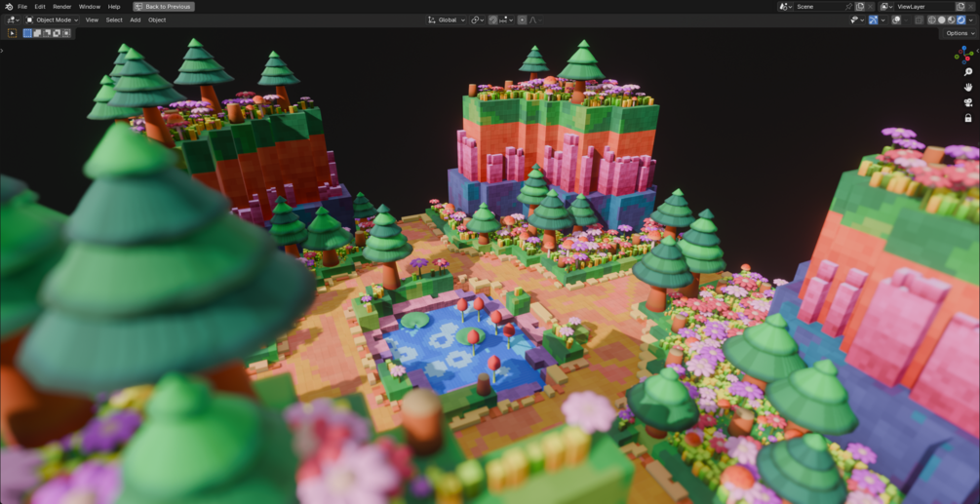Viewport: 980px width, 504px height.
Task: Browse scenes with the scene icon
Action: coord(786,6)
